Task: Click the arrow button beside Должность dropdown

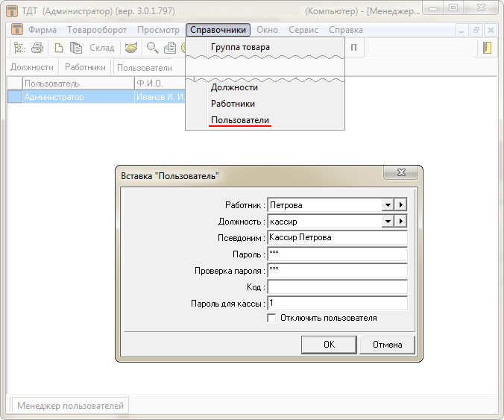Action: coord(401,222)
